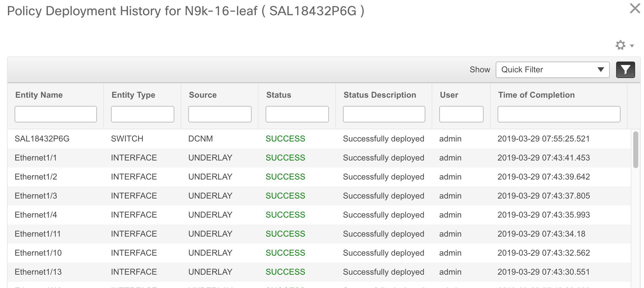Screen dimensions: 644x288
Task: Select the Ethernet1/11 row
Action: [319, 234]
